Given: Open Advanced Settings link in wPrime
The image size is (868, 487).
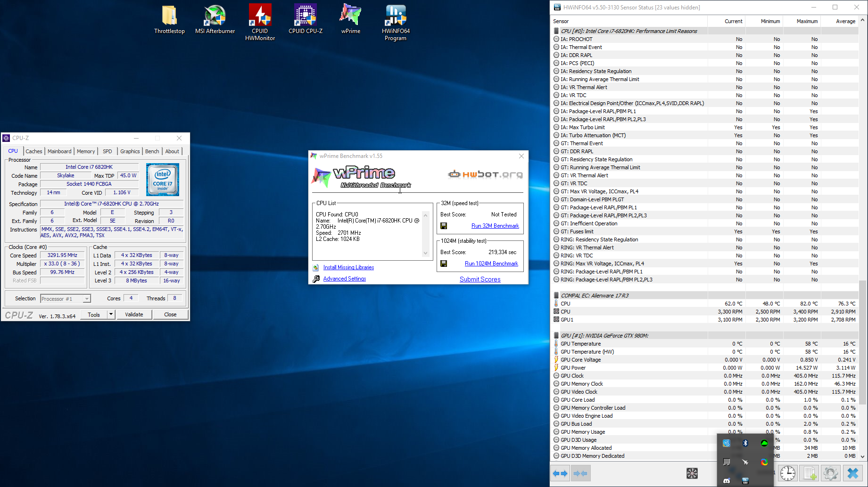Looking at the screenshot, I should (x=345, y=279).
